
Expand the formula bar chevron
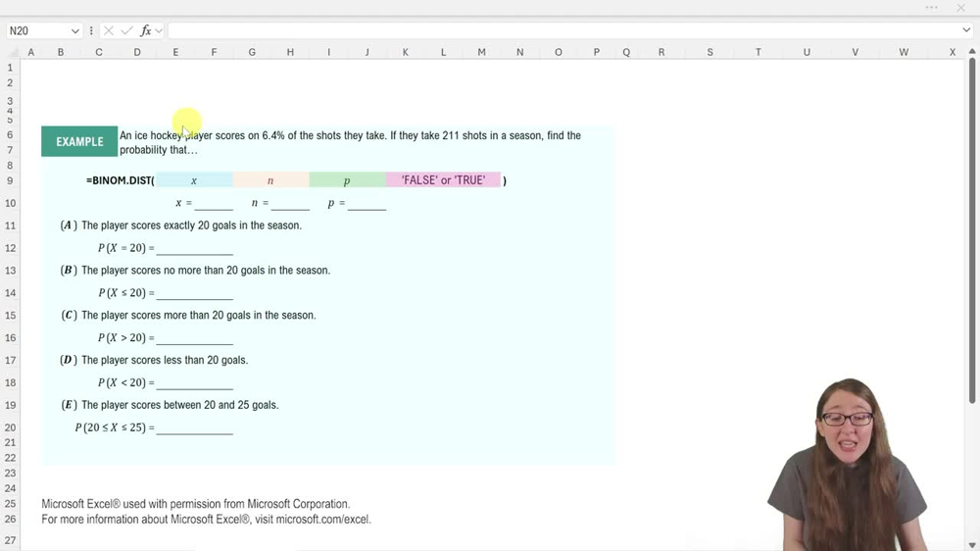(x=966, y=30)
